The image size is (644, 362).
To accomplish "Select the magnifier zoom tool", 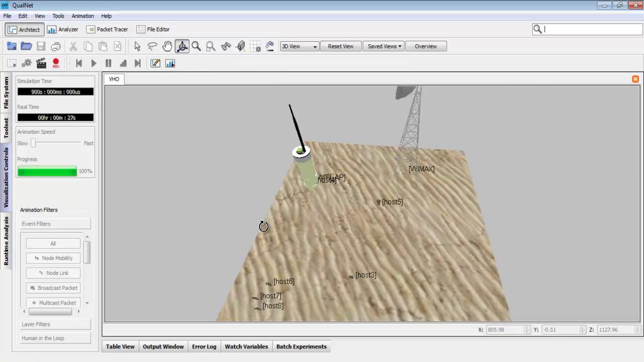I will (x=196, y=46).
